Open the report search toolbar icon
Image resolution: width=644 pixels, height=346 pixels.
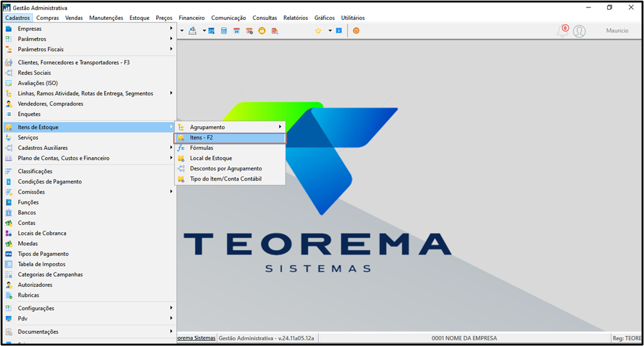275,30
